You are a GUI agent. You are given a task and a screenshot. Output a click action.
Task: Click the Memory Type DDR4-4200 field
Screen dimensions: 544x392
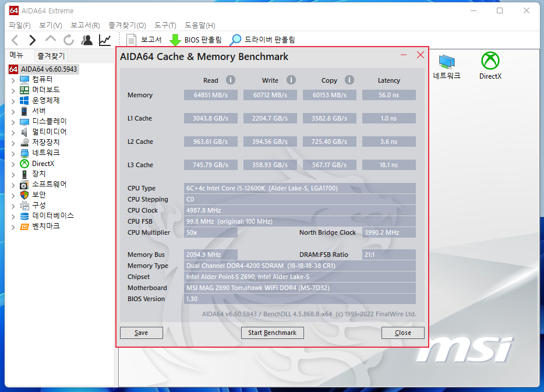[x=300, y=266]
